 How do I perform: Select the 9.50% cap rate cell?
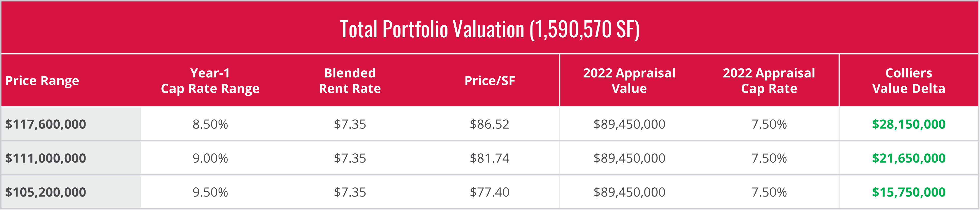click(210, 192)
